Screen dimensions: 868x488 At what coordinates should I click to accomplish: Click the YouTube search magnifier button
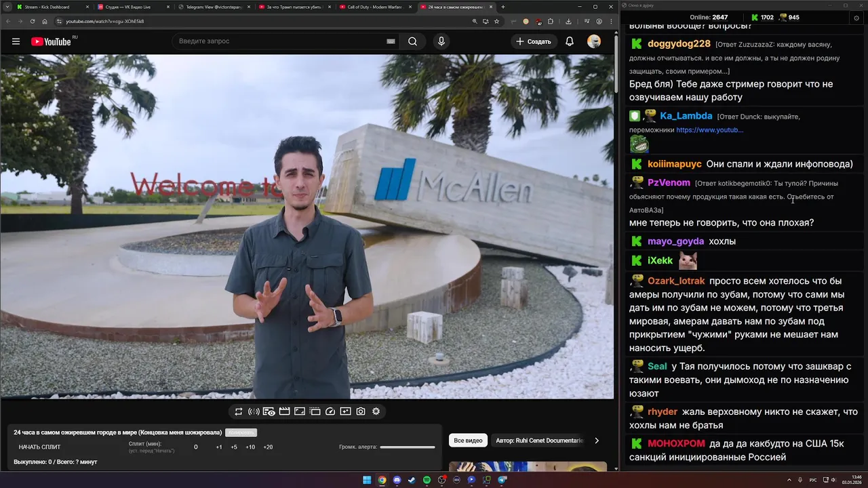coord(412,41)
